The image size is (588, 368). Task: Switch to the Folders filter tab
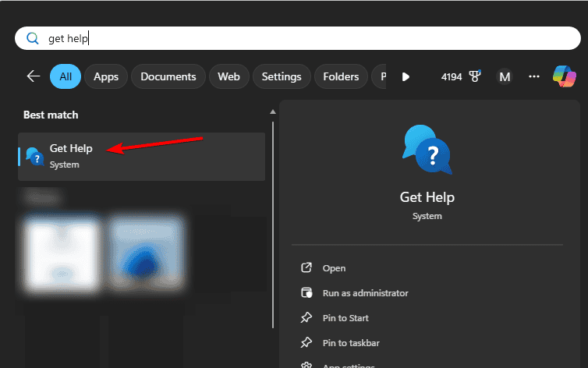point(341,76)
